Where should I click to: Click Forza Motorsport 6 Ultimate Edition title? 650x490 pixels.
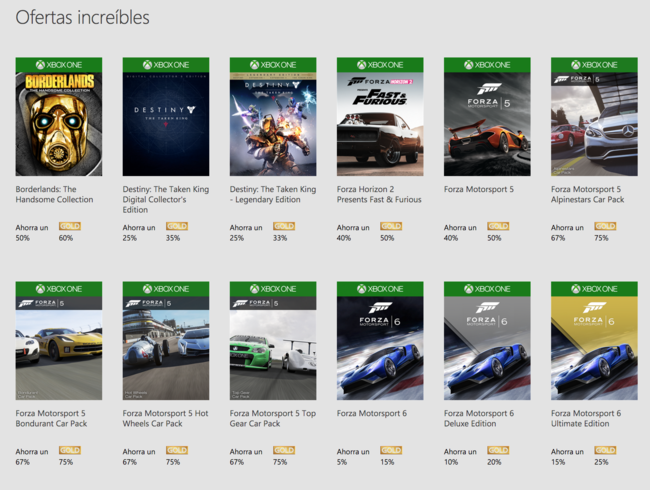point(586,419)
